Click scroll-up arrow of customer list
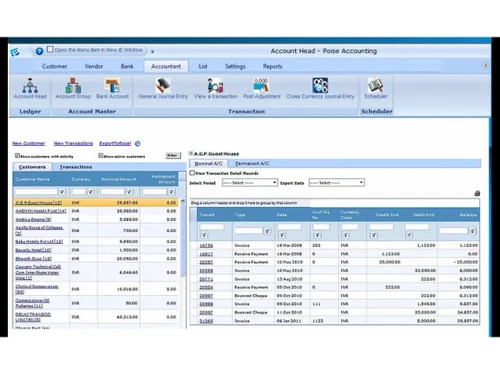Screen dimensions: 500x375 tap(183, 201)
